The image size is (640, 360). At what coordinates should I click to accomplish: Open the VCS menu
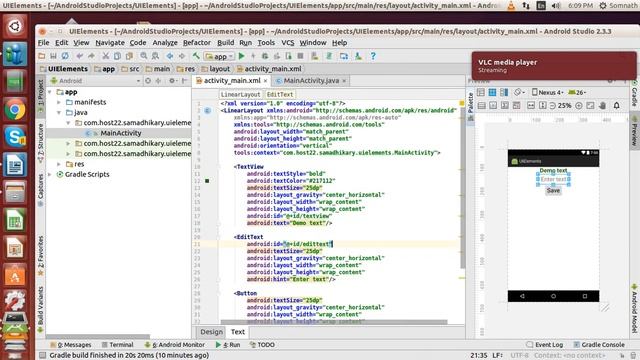pos(287,42)
